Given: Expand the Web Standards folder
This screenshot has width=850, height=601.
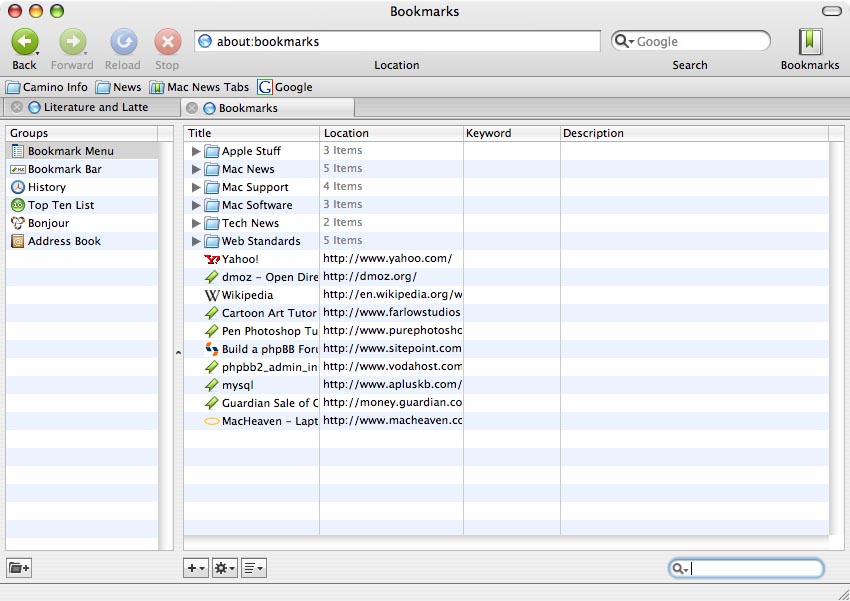Looking at the screenshot, I should (196, 241).
